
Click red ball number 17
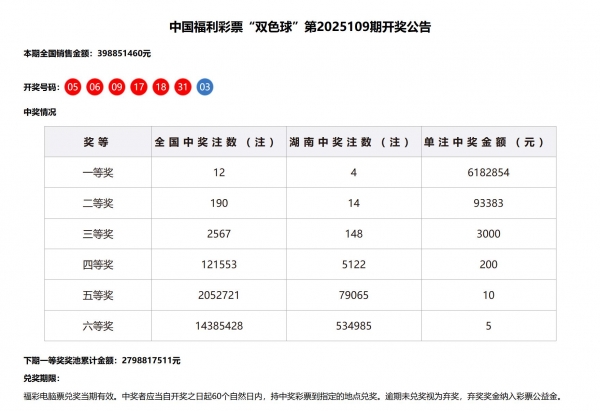point(139,87)
